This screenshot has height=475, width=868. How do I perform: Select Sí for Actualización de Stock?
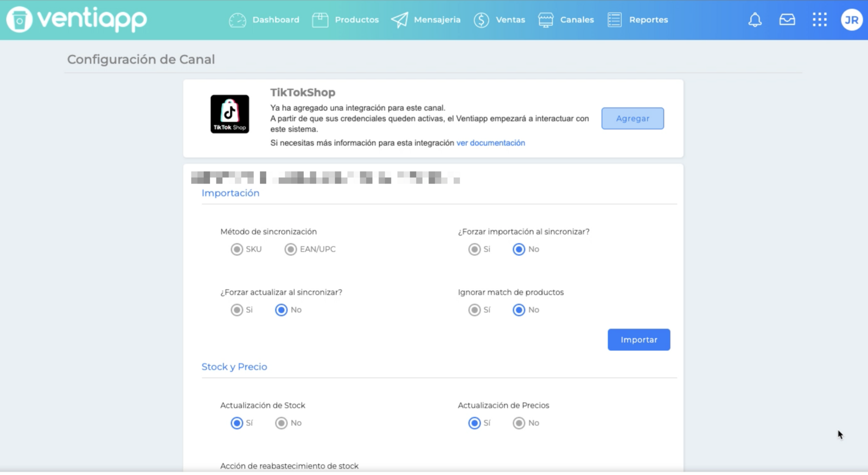pos(237,423)
